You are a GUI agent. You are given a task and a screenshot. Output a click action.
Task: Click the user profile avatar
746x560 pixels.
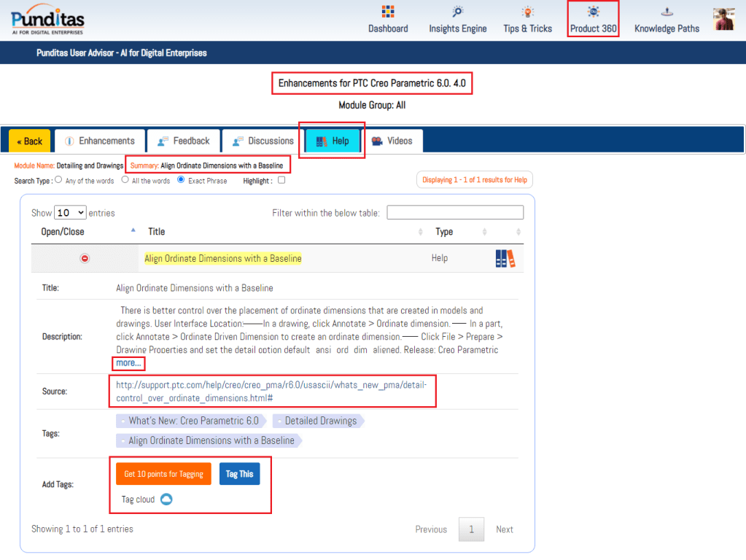723,19
